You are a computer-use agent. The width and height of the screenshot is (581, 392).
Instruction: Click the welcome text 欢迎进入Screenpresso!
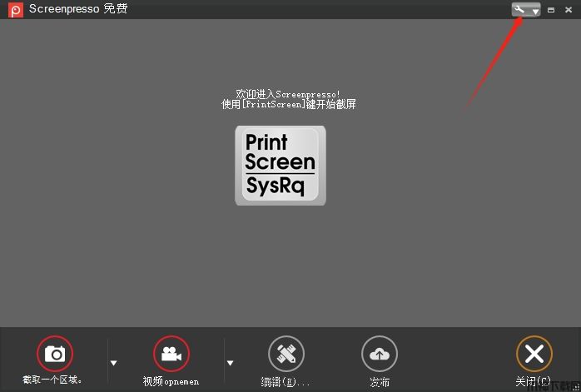288,94
